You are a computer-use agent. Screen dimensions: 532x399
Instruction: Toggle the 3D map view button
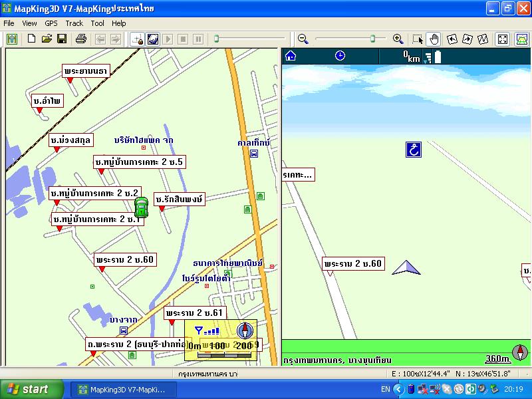521,39
